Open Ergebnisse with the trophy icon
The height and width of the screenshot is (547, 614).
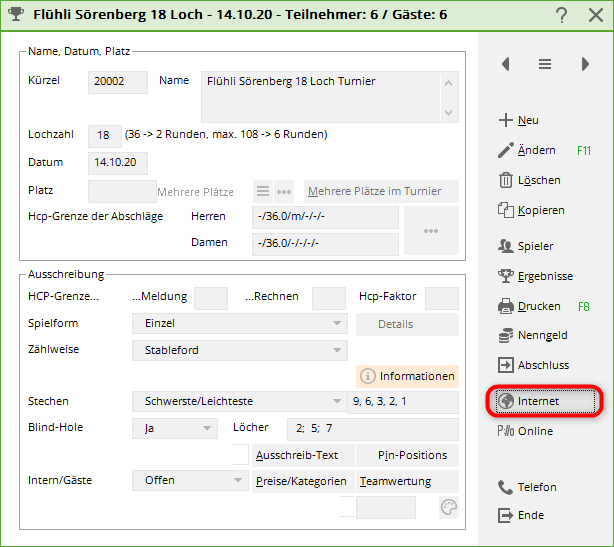pyautogui.click(x=535, y=276)
